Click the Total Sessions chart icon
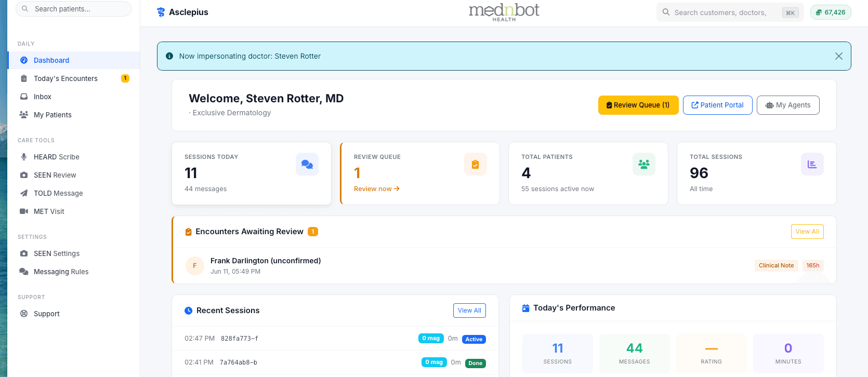 pos(812,164)
